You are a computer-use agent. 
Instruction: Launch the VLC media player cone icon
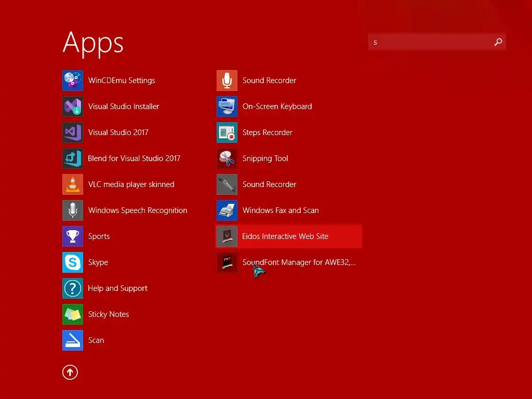(x=73, y=184)
